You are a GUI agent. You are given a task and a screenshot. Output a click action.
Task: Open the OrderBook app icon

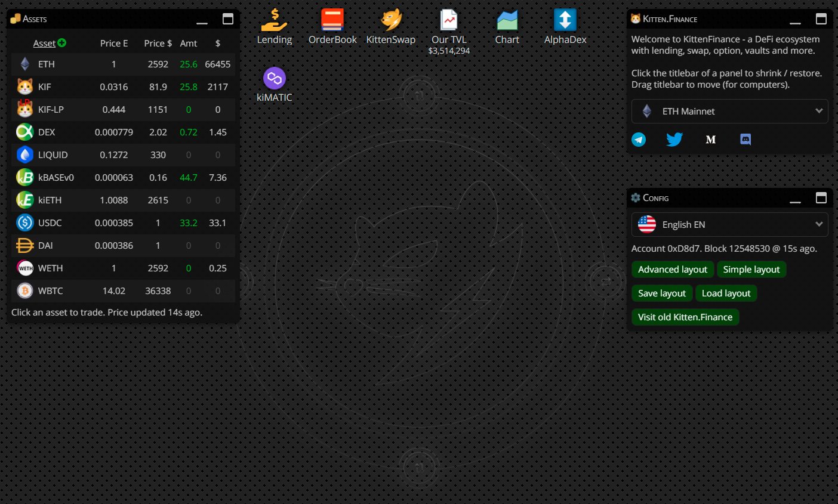pos(332,20)
